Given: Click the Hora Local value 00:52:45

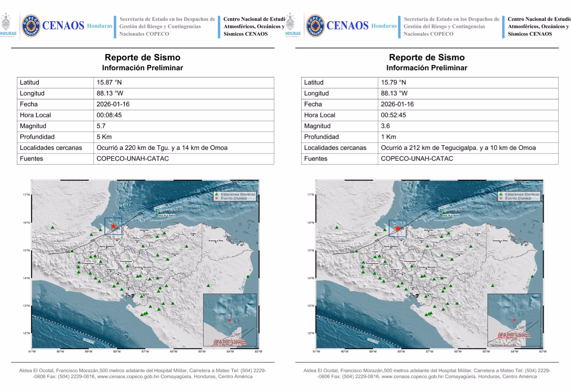Looking at the screenshot, I should (393, 115).
